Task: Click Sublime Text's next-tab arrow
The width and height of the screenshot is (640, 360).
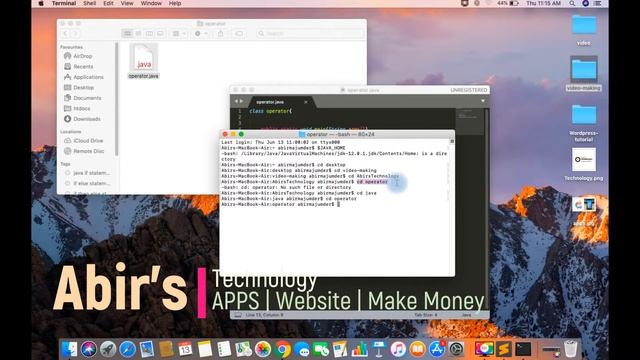Action: pyautogui.click(x=241, y=101)
